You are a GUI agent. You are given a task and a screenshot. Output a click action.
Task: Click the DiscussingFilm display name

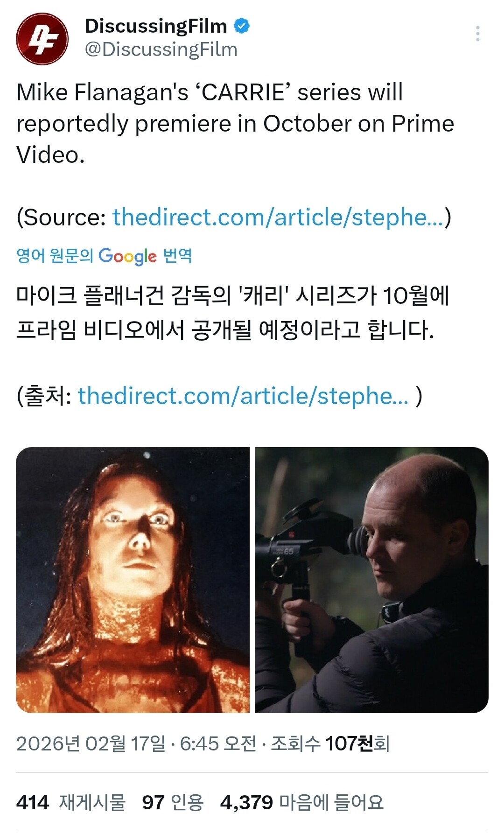pos(156,26)
